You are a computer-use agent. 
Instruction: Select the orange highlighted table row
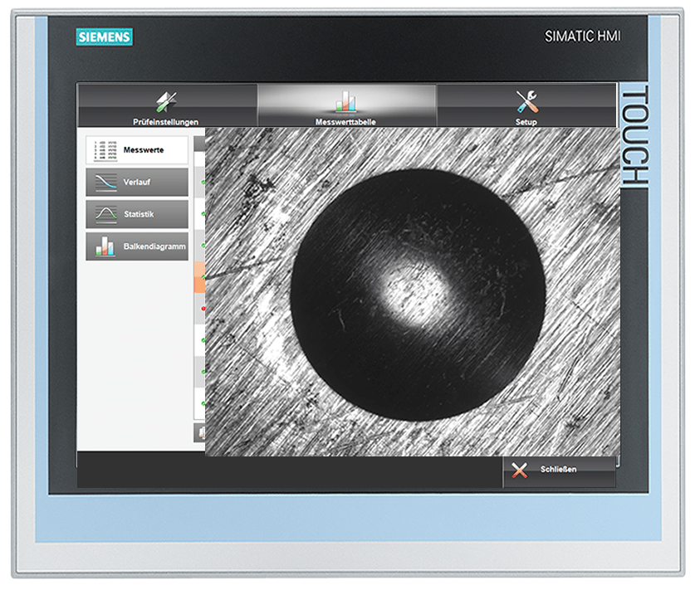tap(199, 277)
